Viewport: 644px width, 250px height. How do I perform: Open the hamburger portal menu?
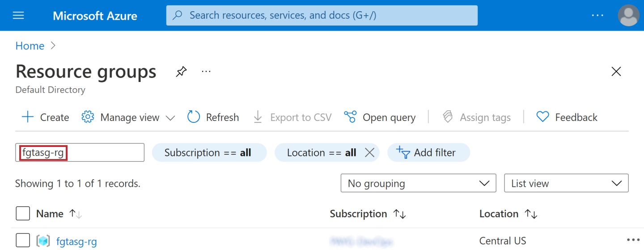pos(18,16)
